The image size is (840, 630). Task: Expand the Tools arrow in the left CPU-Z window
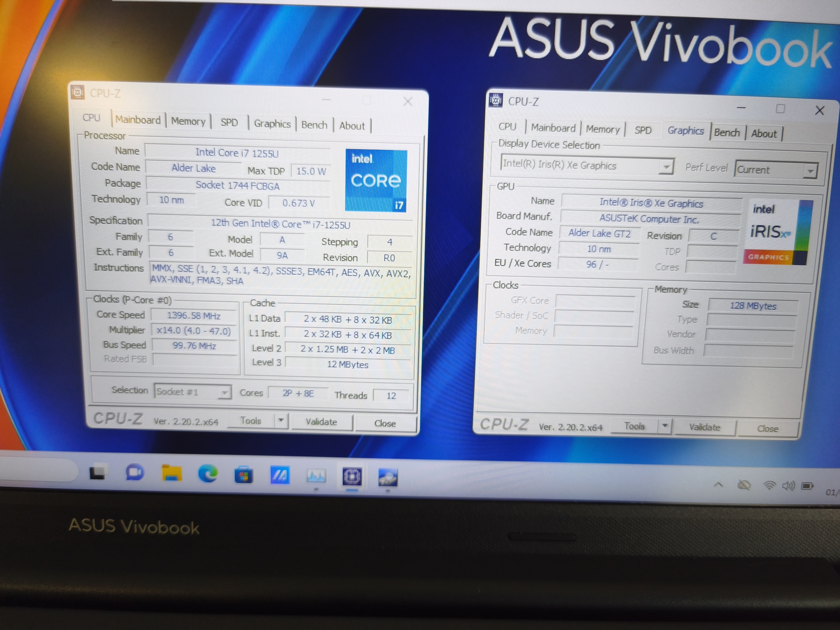[x=281, y=420]
